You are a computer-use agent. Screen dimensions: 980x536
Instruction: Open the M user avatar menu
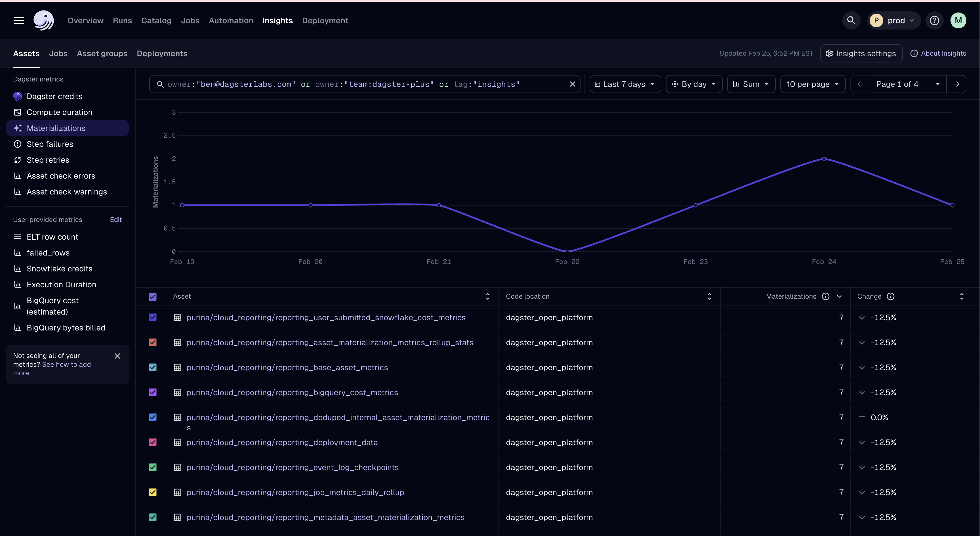958,20
